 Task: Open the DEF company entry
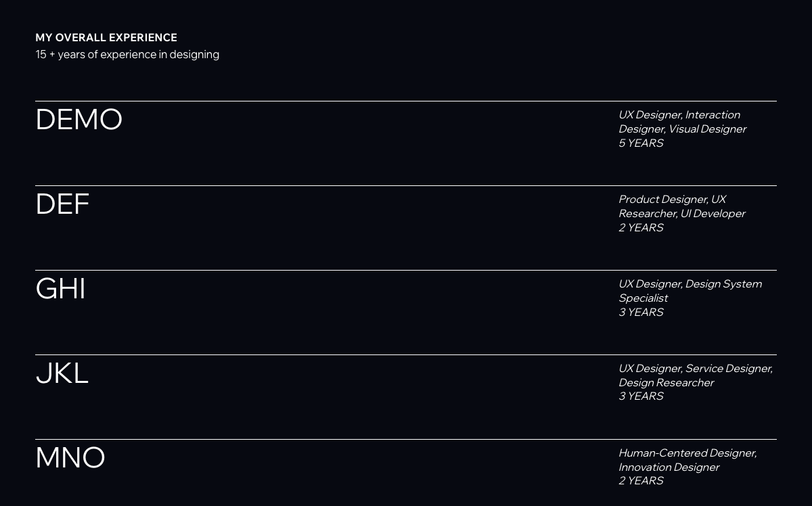point(62,204)
